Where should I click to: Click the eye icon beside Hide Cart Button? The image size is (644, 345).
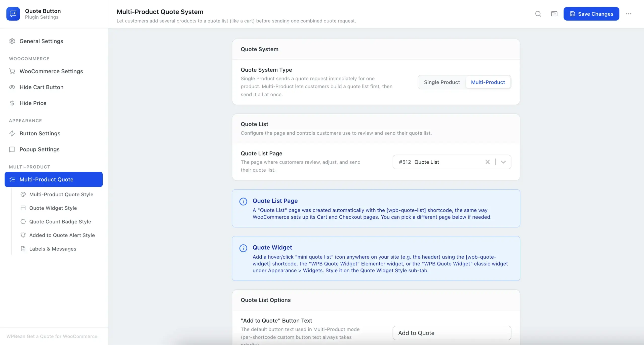pyautogui.click(x=12, y=87)
